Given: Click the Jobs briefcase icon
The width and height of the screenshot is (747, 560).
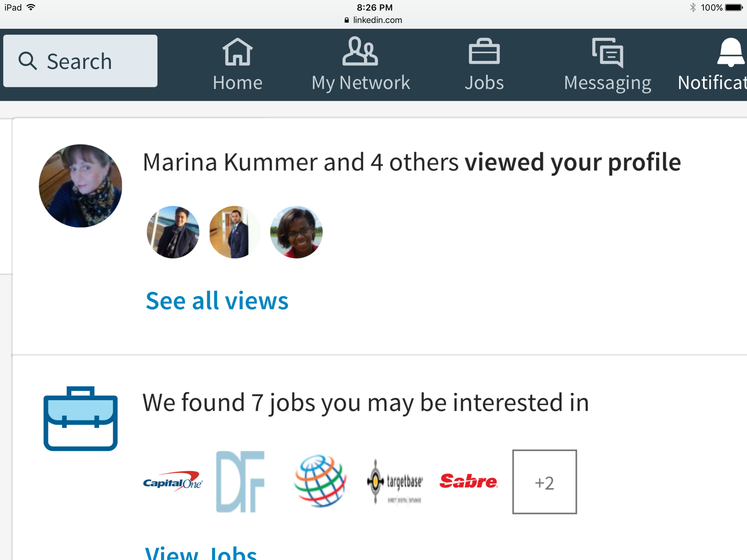Looking at the screenshot, I should (484, 52).
